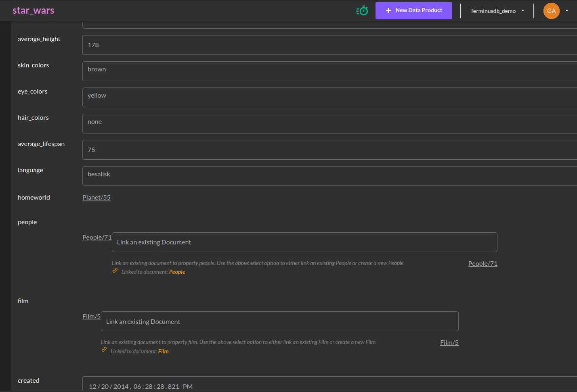Follow the Film/5 link beside the film selector

[91, 316]
